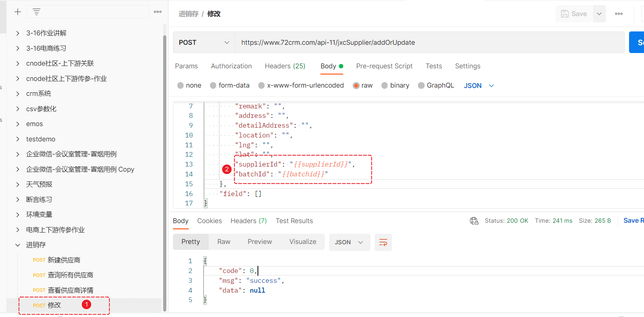Select the raw body radio option
The width and height of the screenshot is (644, 317).
[x=362, y=85]
